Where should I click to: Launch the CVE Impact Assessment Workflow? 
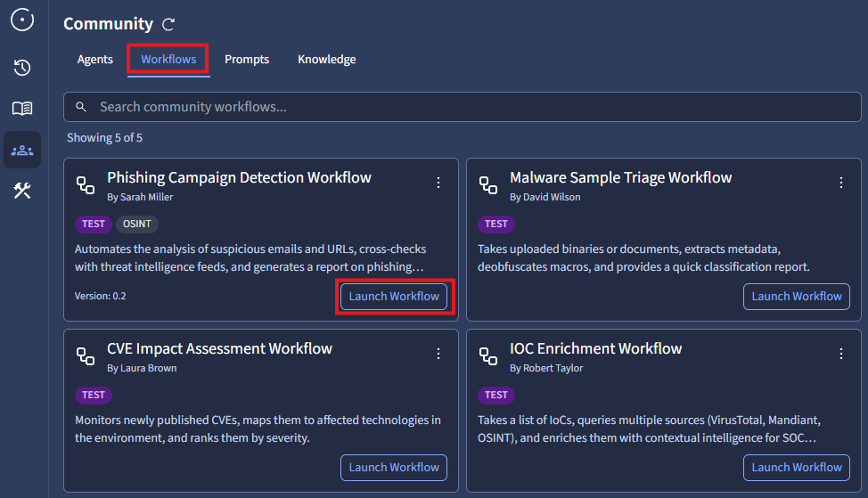click(394, 468)
